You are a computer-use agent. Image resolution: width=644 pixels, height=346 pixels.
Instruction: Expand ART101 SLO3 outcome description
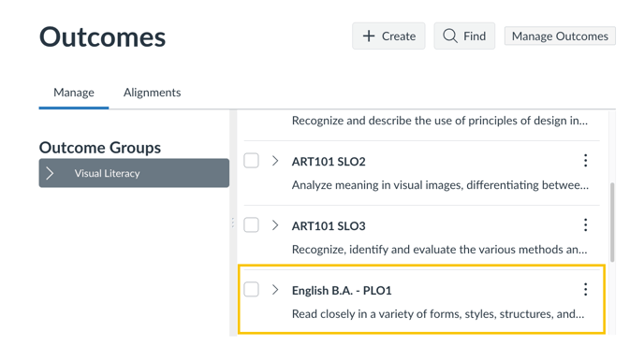tap(275, 225)
